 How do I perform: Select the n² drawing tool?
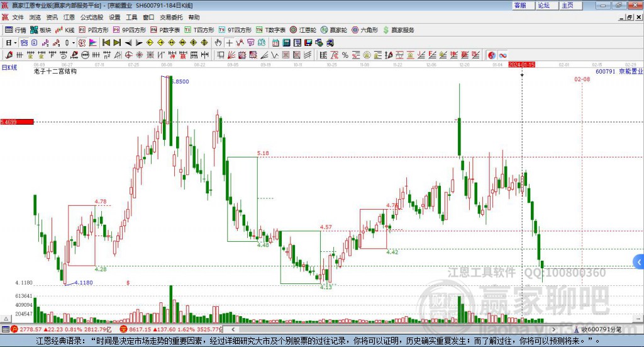(x=107, y=55)
